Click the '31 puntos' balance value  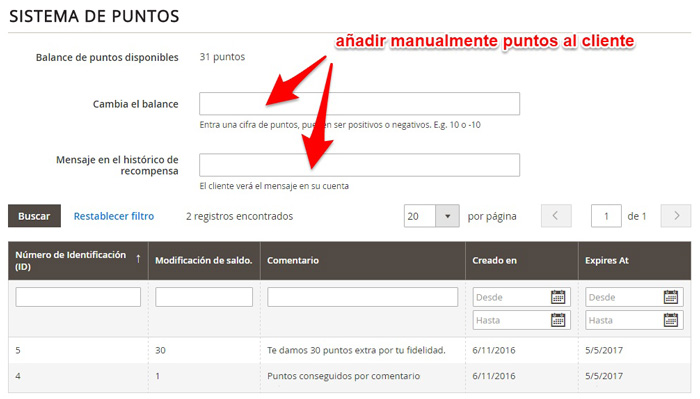(x=222, y=57)
